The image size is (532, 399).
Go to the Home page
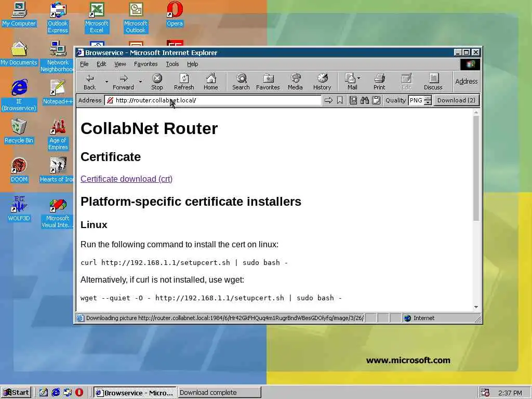[211, 82]
